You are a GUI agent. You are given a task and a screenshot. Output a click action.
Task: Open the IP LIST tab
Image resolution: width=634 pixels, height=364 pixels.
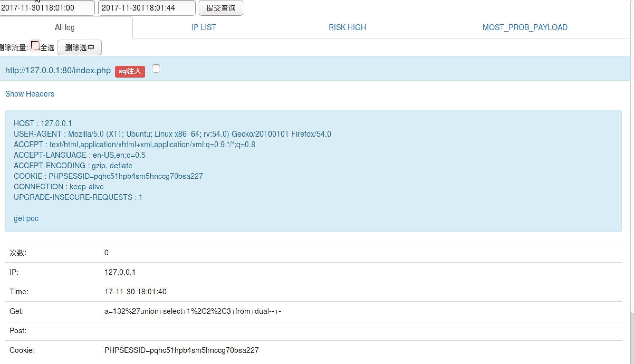(x=204, y=27)
